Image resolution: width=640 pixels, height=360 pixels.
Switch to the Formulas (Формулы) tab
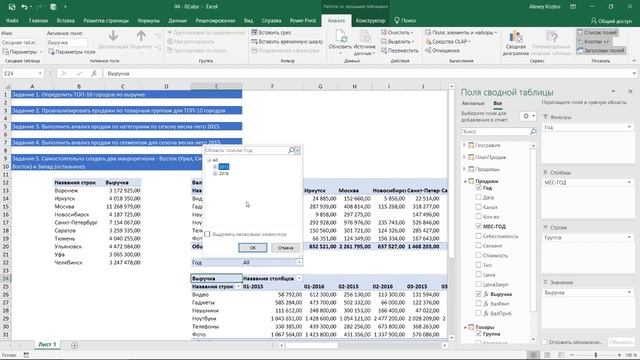pos(148,20)
